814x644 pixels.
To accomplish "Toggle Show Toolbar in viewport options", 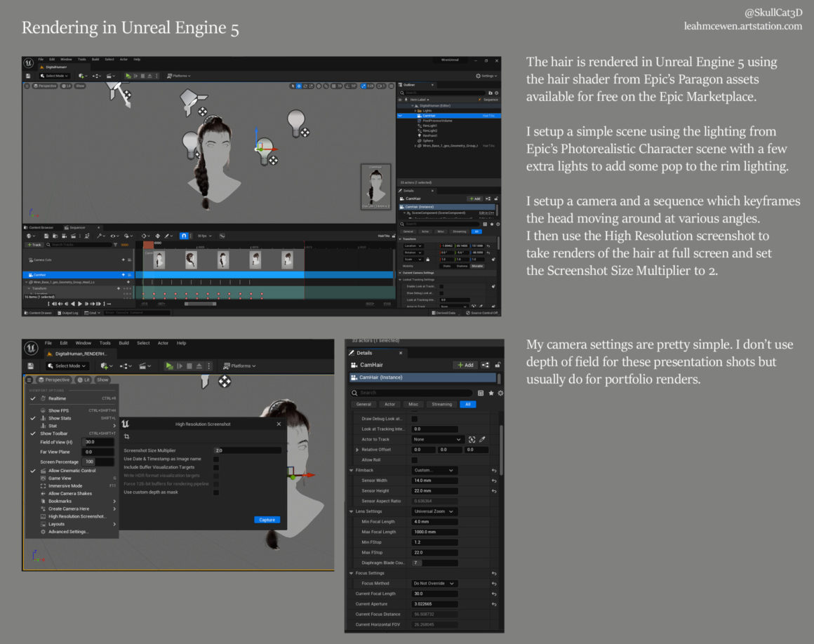I will [73, 434].
